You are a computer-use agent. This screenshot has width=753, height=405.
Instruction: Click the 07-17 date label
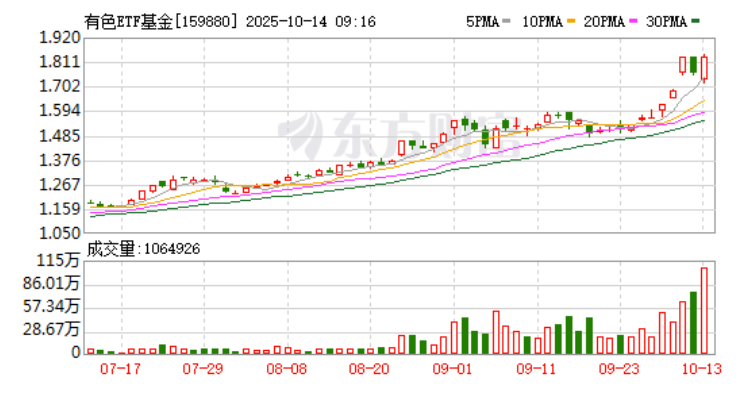tap(121, 369)
